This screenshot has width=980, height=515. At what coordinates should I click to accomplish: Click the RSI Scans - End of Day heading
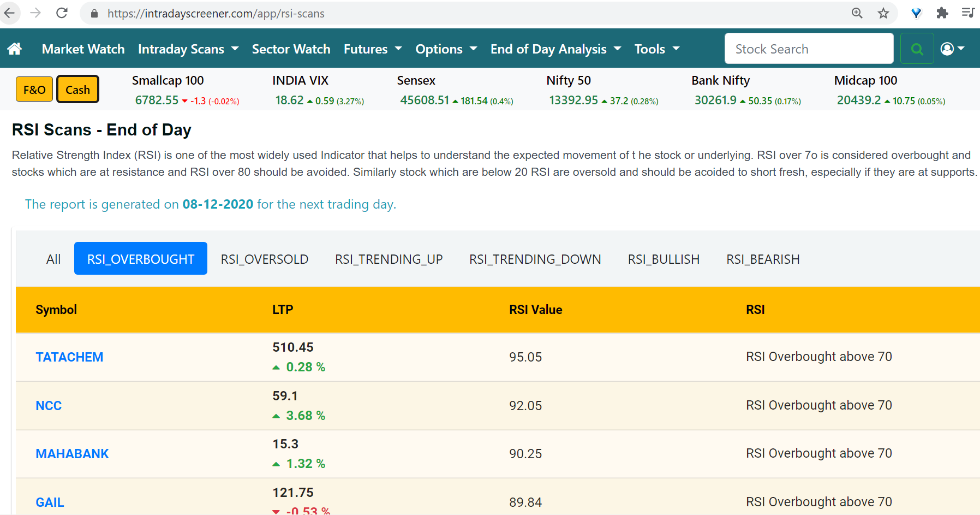pos(101,130)
